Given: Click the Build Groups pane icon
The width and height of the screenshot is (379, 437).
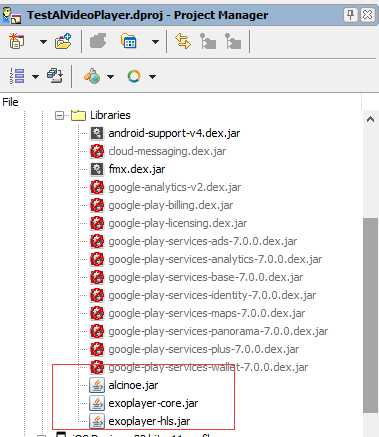Looking at the screenshot, I should [x=55, y=76].
